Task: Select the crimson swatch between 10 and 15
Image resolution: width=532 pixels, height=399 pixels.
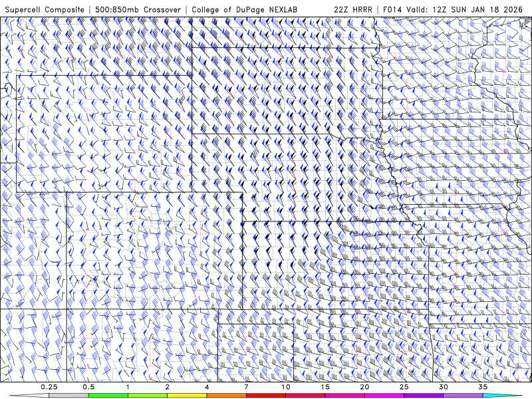Action: pyautogui.click(x=305, y=396)
